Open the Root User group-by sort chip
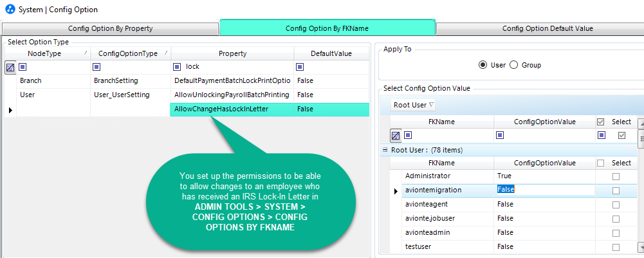Viewport: 644px width, 258px height. point(414,105)
